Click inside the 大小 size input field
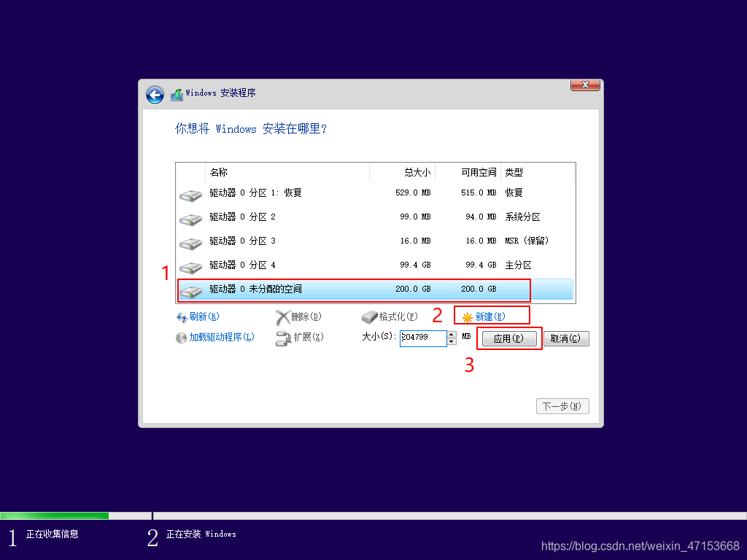The height and width of the screenshot is (560, 747). click(x=423, y=338)
